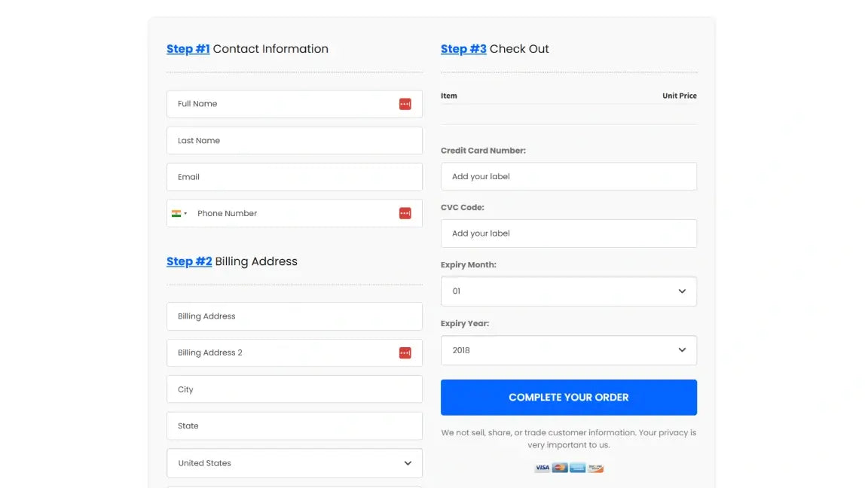Click the Visa card icon
This screenshot has width=868, height=488.
[542, 468]
